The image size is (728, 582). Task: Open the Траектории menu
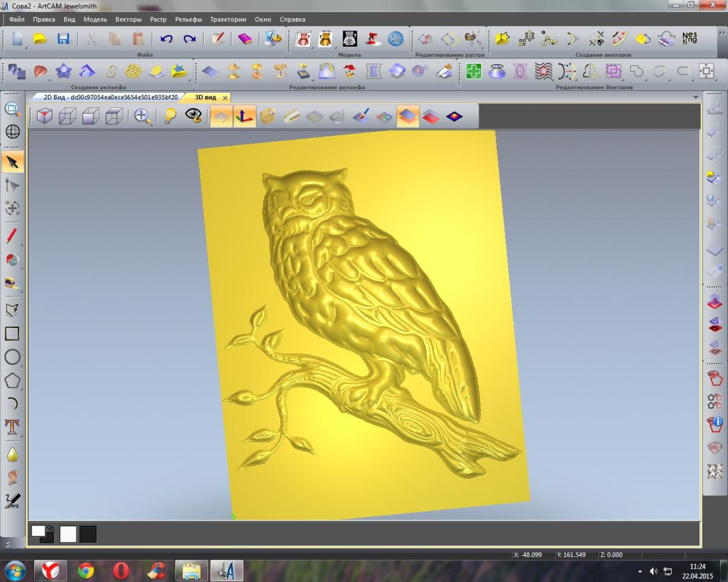[x=228, y=19]
